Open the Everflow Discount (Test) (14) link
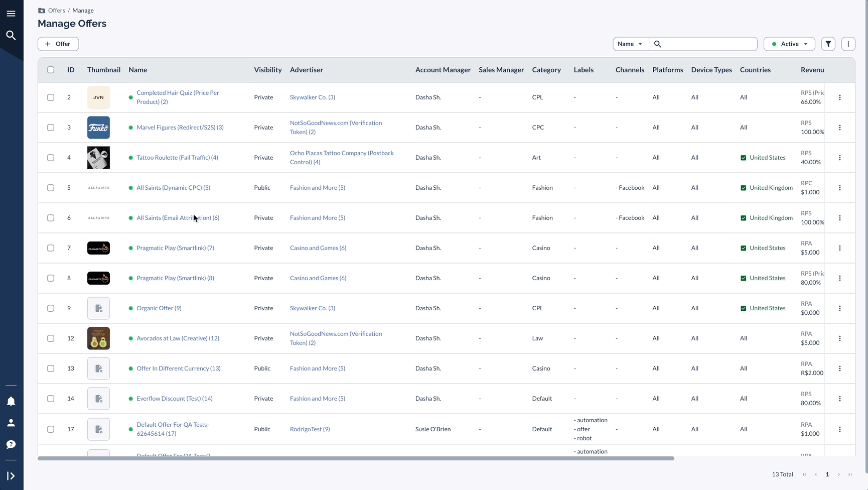The width and height of the screenshot is (868, 490). (x=175, y=399)
